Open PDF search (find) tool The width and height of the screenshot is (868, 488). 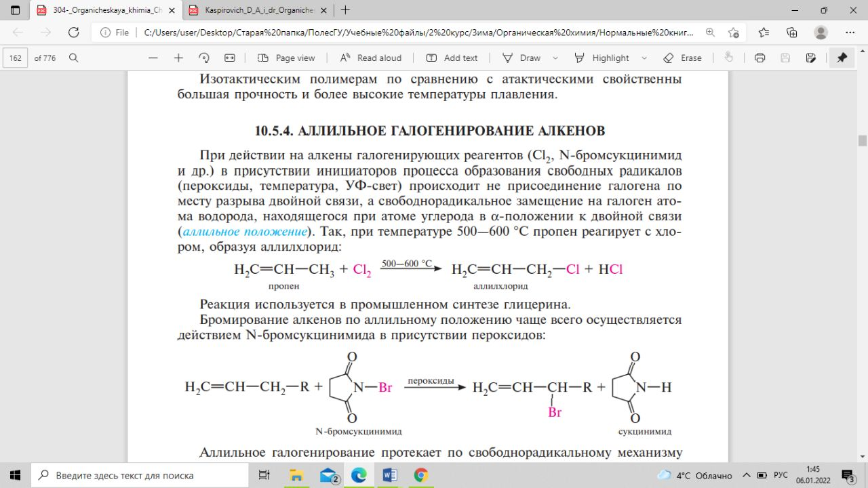click(73, 58)
